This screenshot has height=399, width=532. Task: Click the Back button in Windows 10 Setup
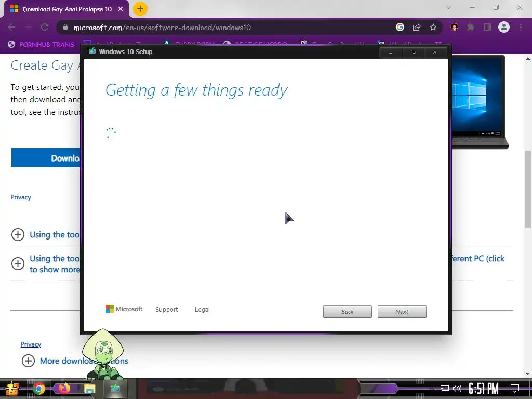(348, 312)
